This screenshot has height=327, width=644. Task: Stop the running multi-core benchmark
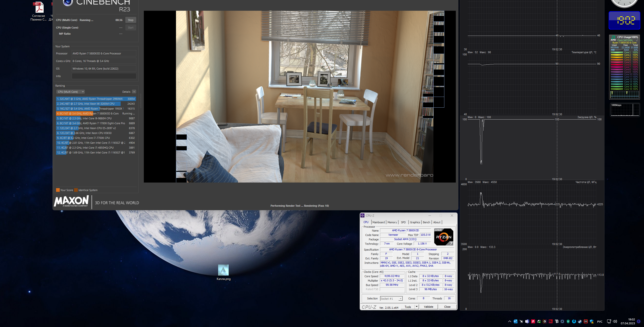pyautogui.click(x=130, y=20)
